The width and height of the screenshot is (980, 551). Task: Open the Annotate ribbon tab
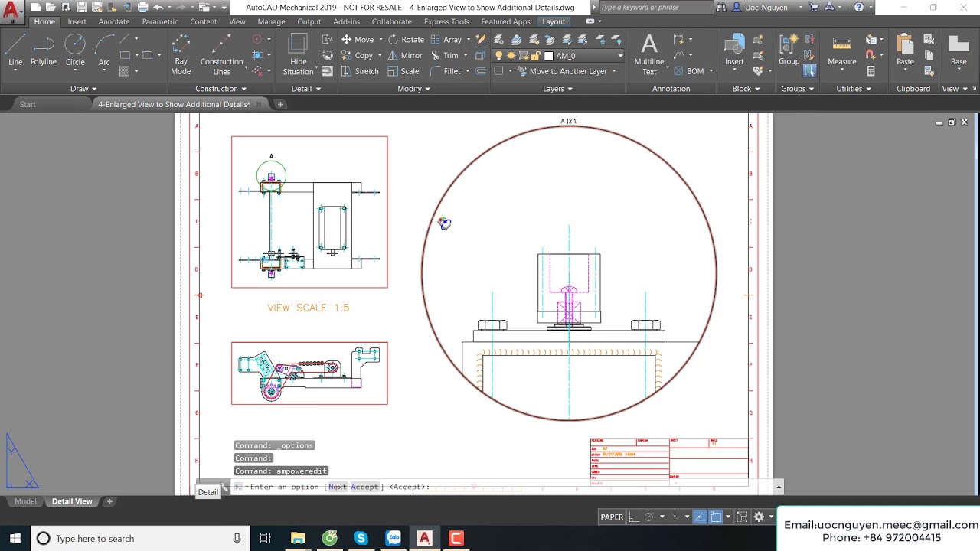[114, 21]
